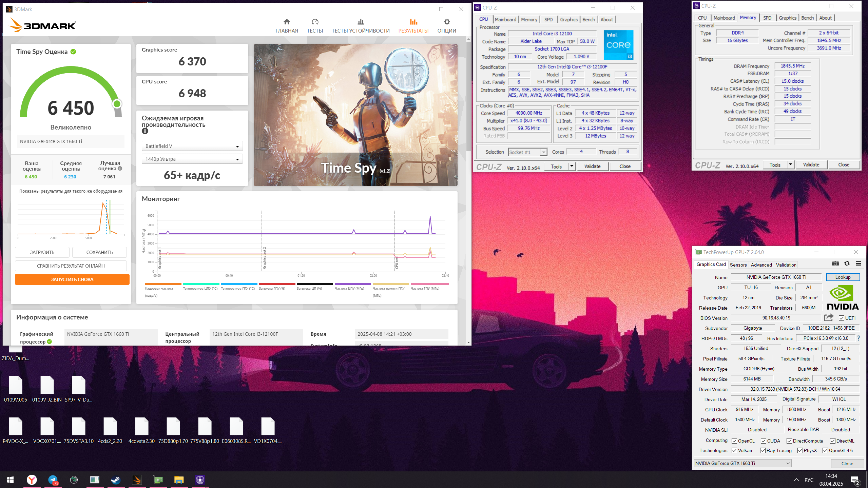Click the 3DMark vertical scrollbar thumb
This screenshot has height=488, width=868.
point(468,97)
